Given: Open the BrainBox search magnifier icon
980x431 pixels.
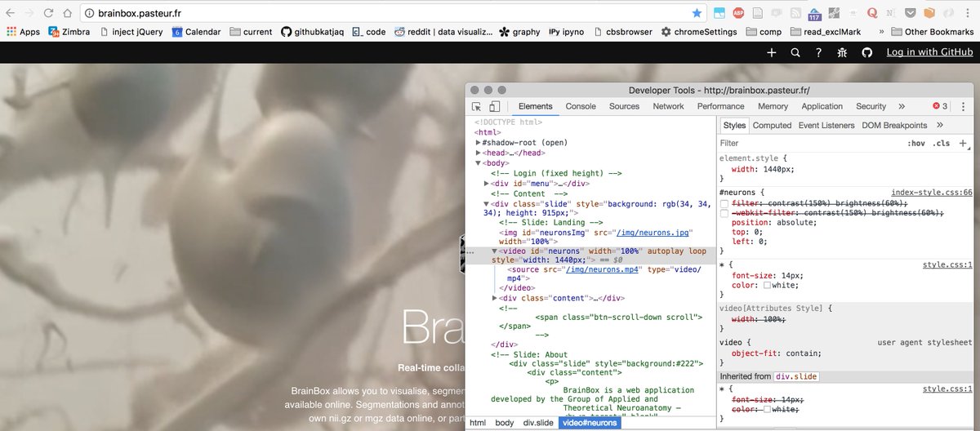Looking at the screenshot, I should (x=795, y=52).
